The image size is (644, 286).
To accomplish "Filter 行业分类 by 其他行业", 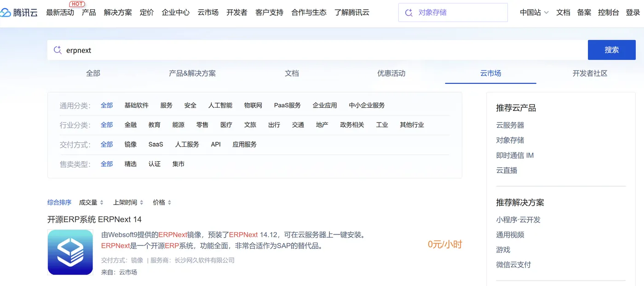I will coord(412,125).
